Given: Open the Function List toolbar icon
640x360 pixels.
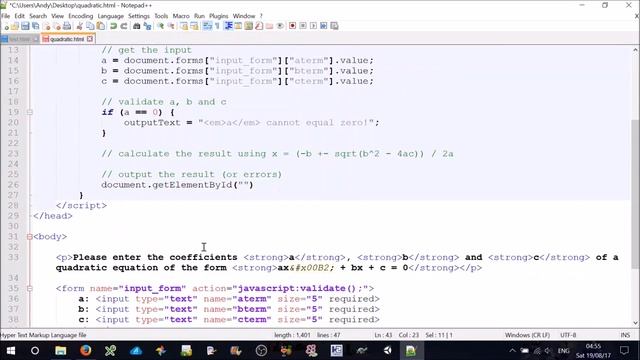Looking at the screenshot, I should (x=259, y=26).
